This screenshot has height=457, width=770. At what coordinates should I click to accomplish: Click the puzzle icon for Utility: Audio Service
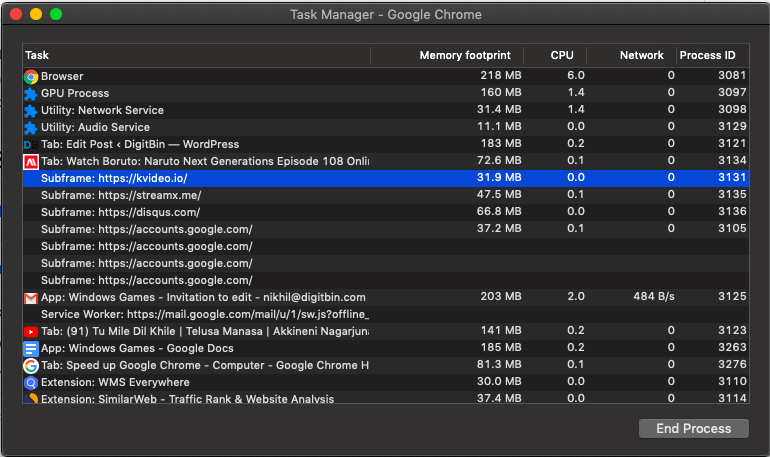[x=31, y=127]
